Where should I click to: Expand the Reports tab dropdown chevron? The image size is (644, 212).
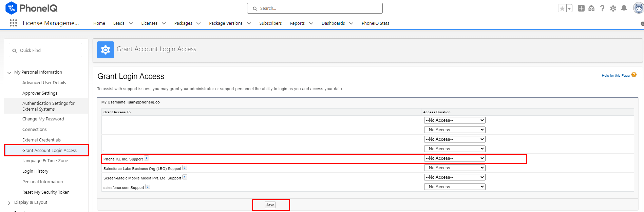click(x=311, y=23)
